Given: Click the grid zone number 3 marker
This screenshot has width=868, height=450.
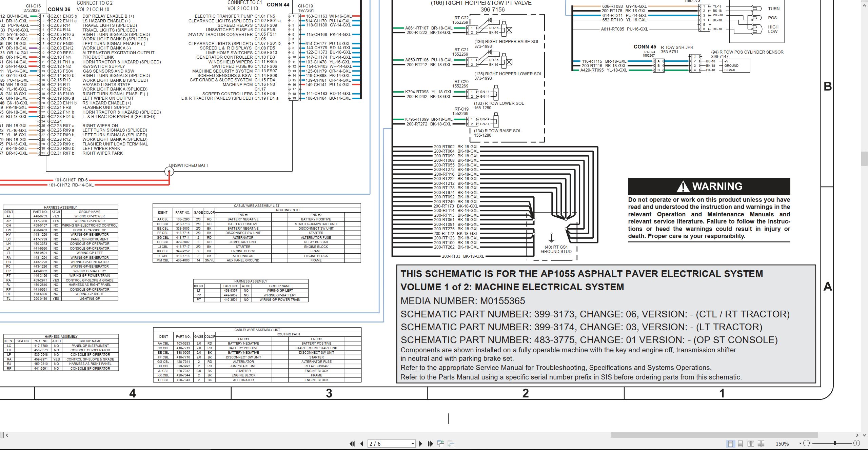Looking at the screenshot, I should coord(329,393).
